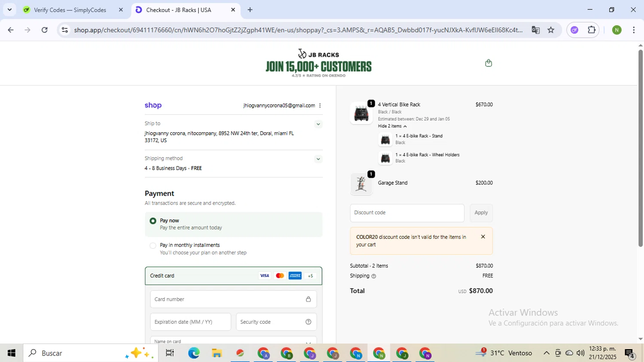Open Chrome profile avatar N
This screenshot has width=644, height=362.
point(617,30)
